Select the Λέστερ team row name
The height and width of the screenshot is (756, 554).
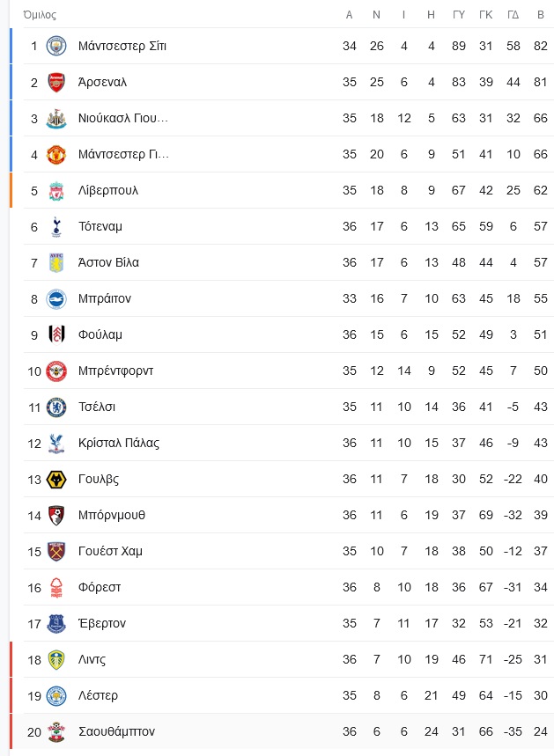click(x=98, y=695)
